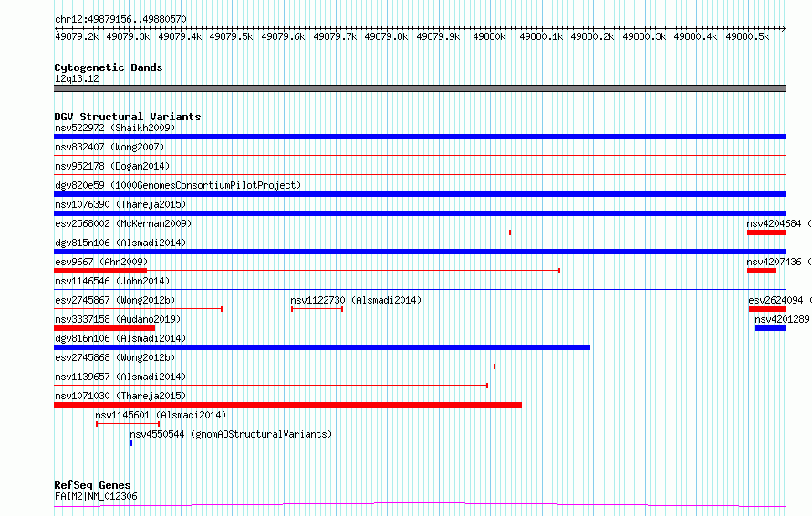Click the DGV Structural Variants track title
The image size is (812, 516).
pyautogui.click(x=128, y=117)
